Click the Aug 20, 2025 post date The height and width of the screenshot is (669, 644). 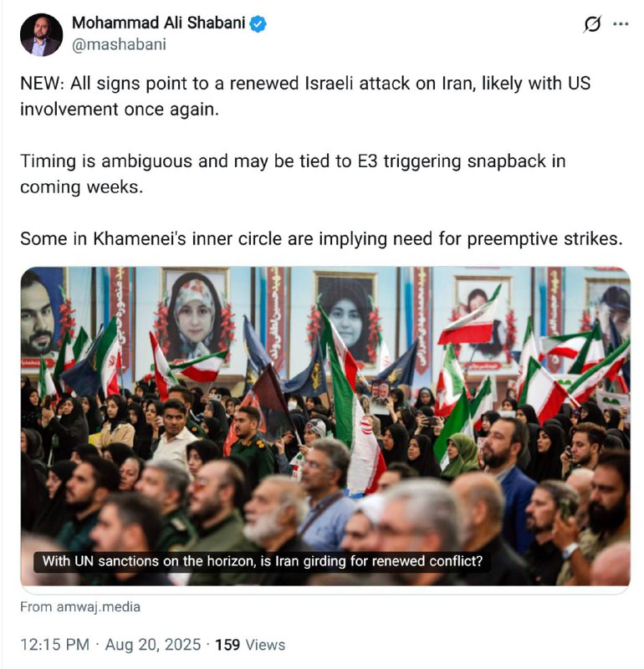click(153, 645)
